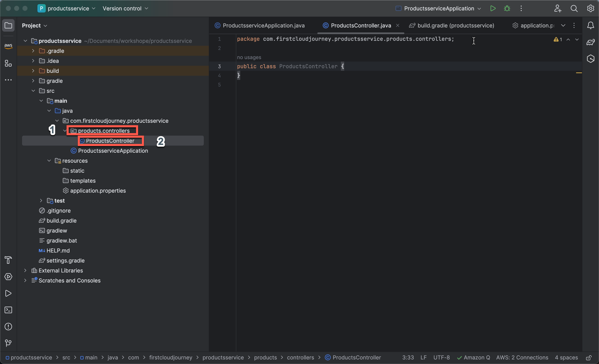
Task: Expand Scratches and Consoles node
Action: tap(25, 280)
